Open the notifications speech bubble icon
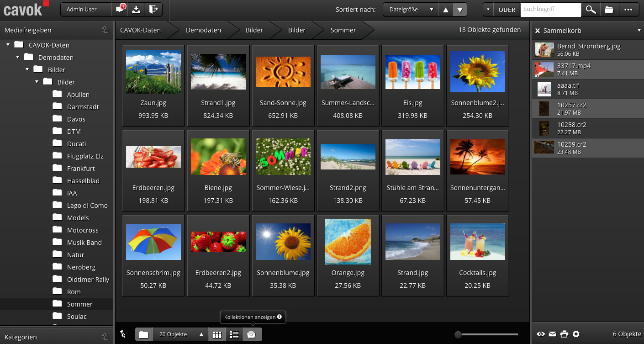 point(120,9)
